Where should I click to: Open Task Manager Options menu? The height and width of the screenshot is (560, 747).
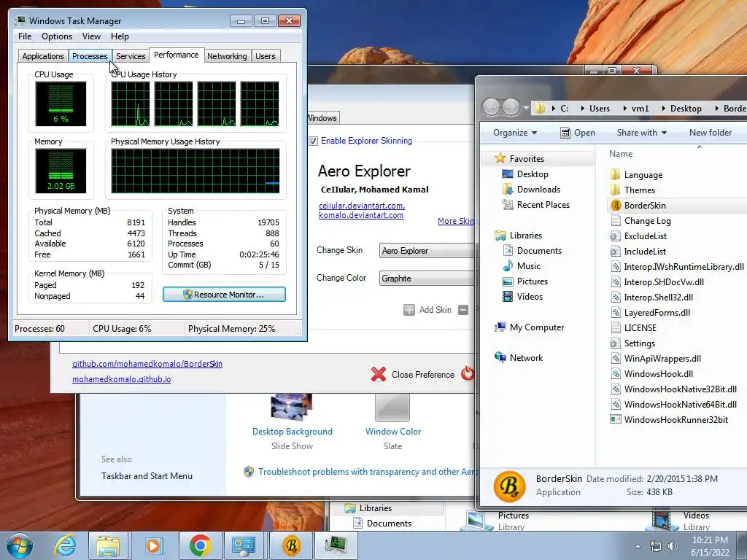57,36
